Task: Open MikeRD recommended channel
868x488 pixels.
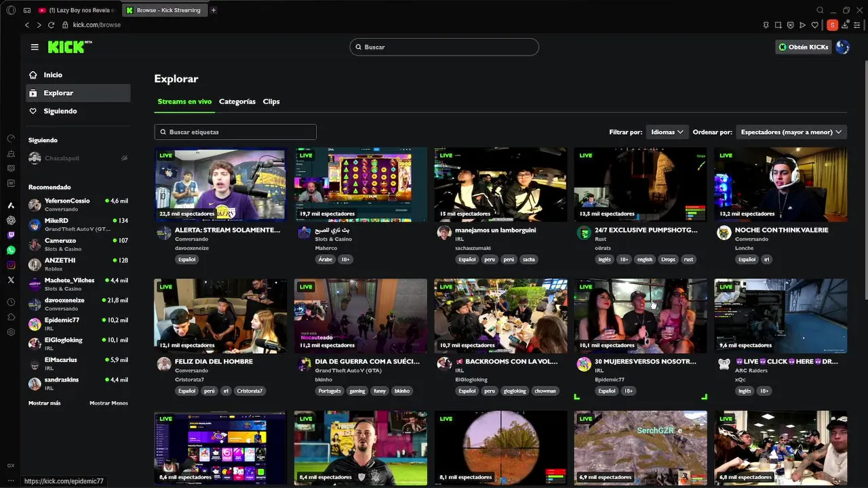Action: 78,224
